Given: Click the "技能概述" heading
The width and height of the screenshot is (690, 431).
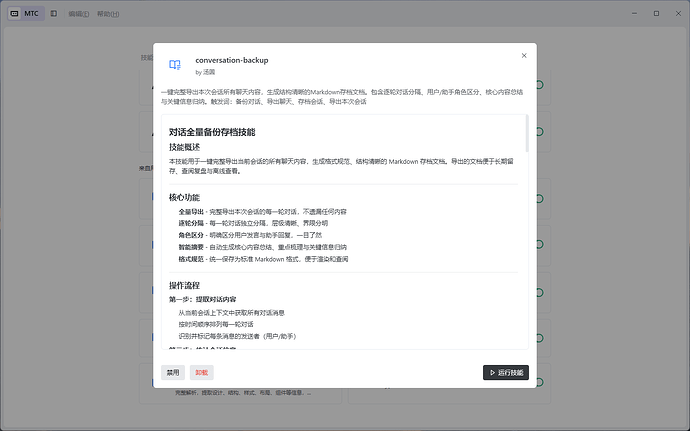Looking at the screenshot, I should 184,147.
